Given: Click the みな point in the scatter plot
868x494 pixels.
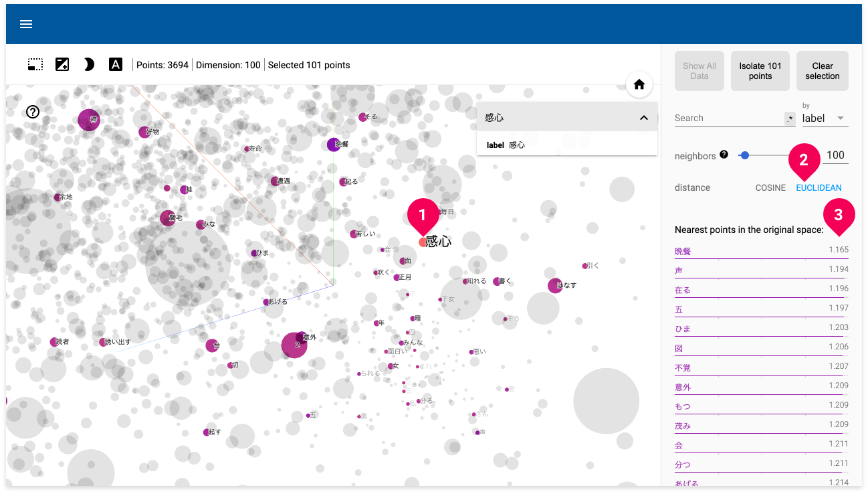Looking at the screenshot, I should pos(200,225).
